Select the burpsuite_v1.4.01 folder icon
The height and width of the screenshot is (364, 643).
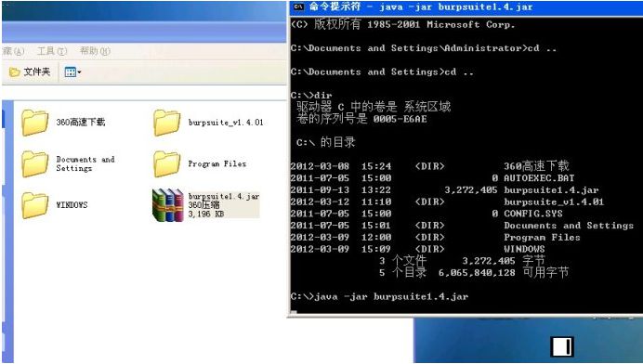tap(167, 123)
